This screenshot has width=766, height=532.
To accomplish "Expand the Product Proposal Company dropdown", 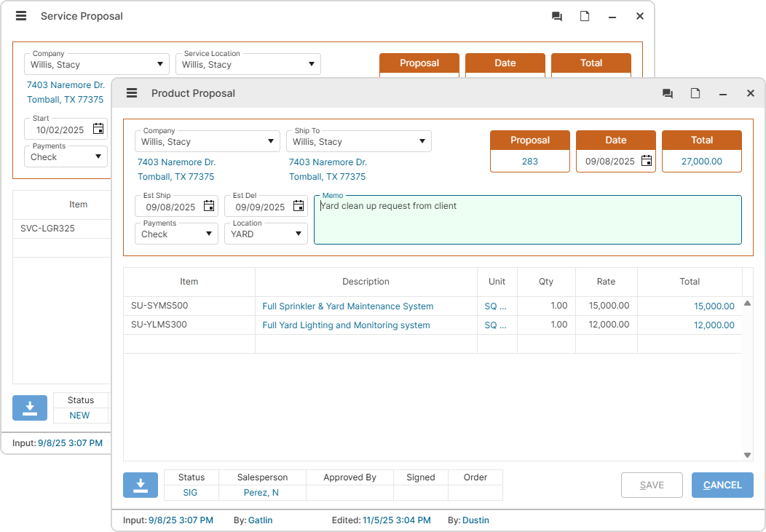I will pyautogui.click(x=270, y=142).
